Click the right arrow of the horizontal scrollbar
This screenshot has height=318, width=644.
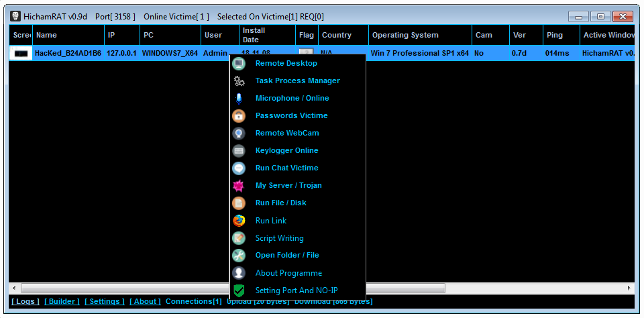(x=629, y=287)
